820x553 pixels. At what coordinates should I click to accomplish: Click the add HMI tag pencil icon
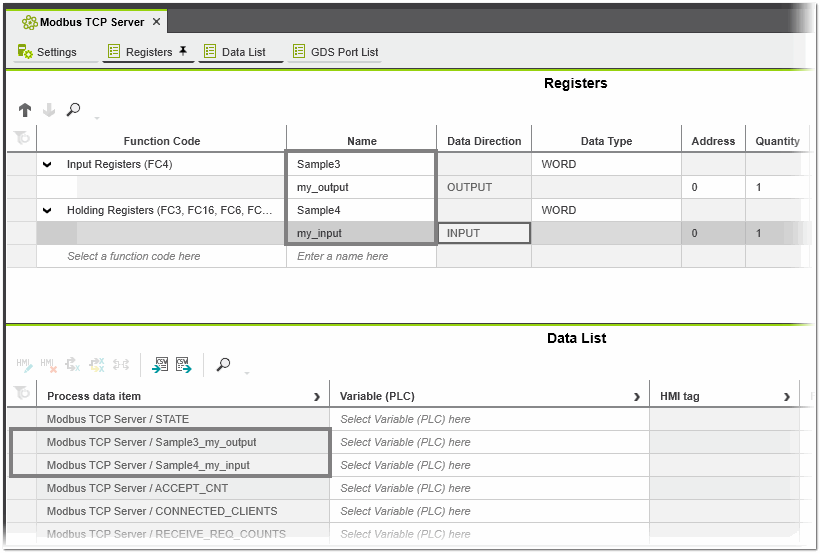coord(24,365)
